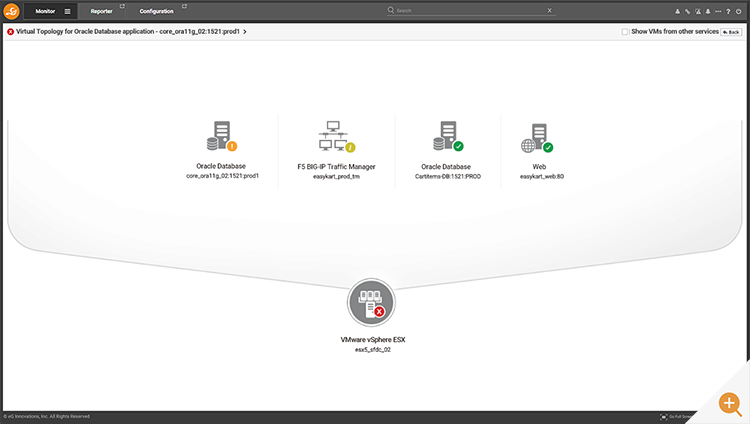
Task: Click the core_ora11g_02:1521:prod1 text under the icon
Action: pos(222,176)
